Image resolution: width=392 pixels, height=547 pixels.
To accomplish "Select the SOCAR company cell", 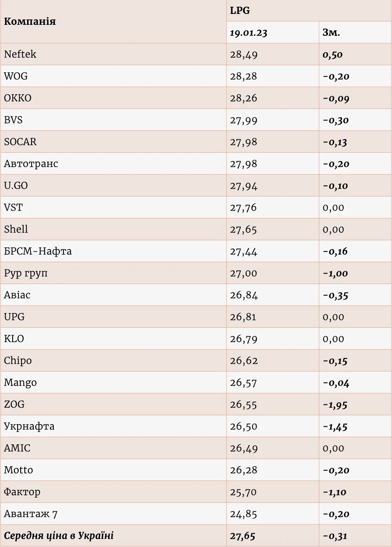I will 20,142.
